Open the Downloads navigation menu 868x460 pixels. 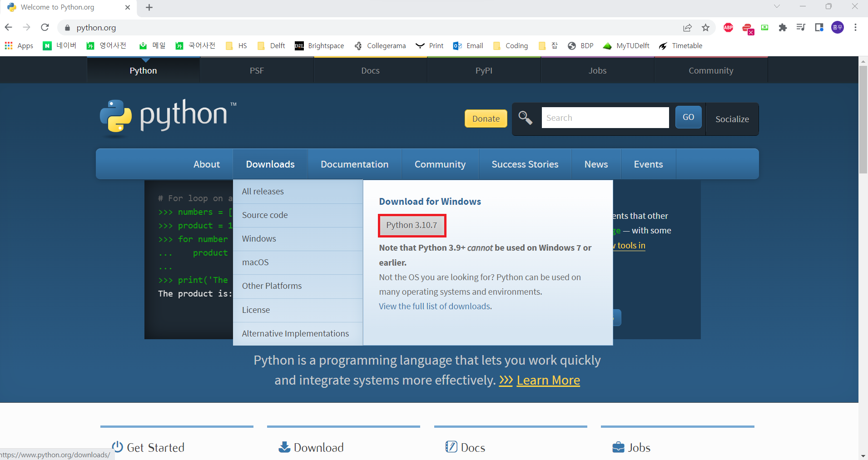pos(270,164)
